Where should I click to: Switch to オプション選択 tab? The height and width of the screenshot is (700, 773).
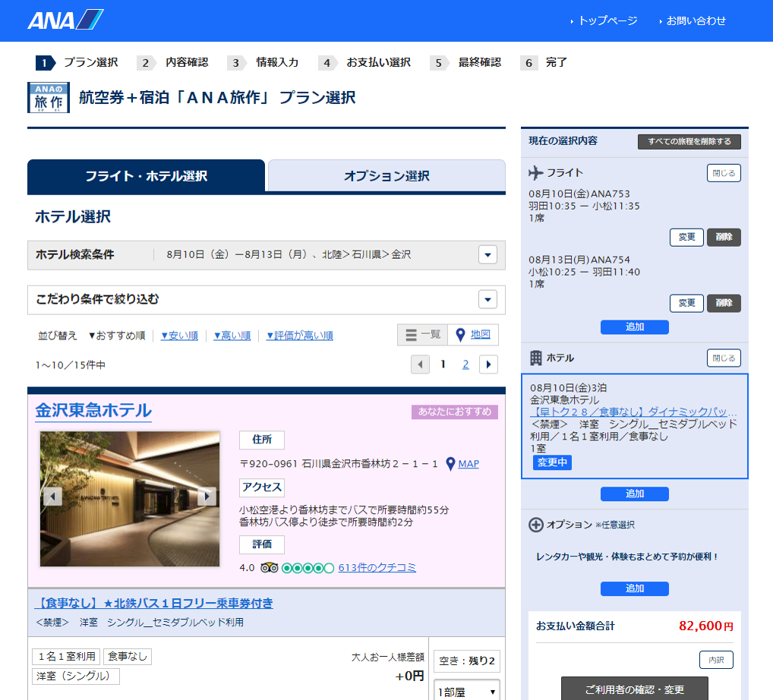386,176
